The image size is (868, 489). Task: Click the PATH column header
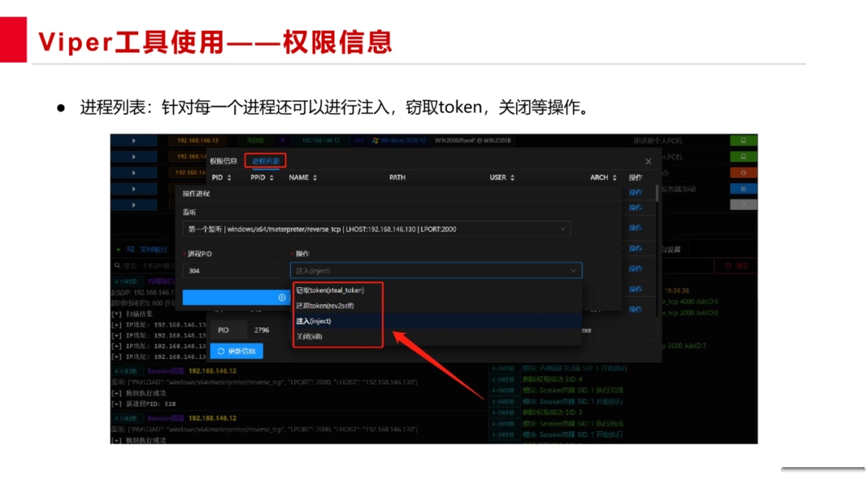coord(398,178)
